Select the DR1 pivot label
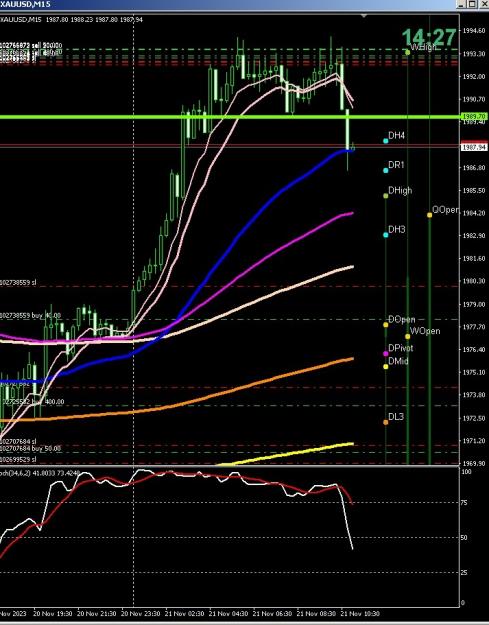Viewport: 489px width, 625px height. coord(396,165)
